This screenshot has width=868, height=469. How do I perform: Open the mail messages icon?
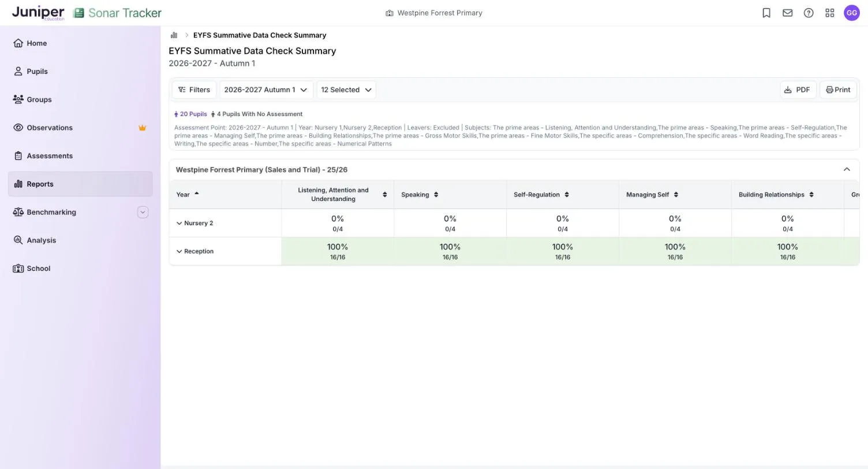[x=787, y=13]
